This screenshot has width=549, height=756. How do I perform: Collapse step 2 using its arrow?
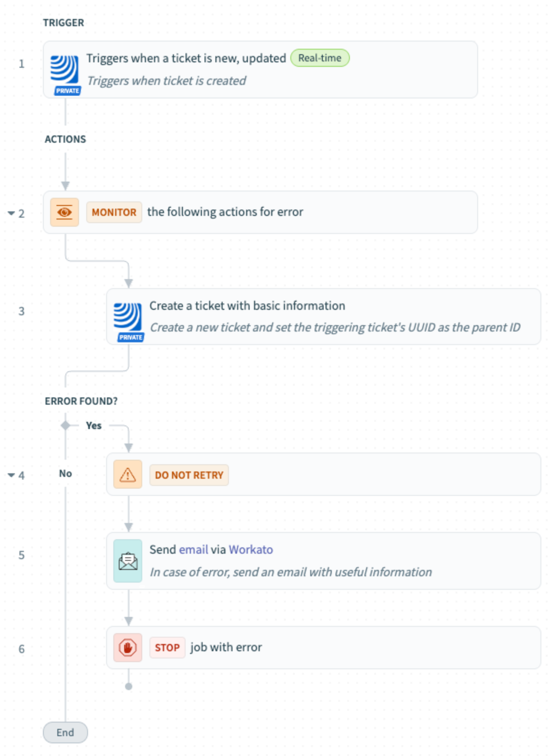[x=11, y=213]
